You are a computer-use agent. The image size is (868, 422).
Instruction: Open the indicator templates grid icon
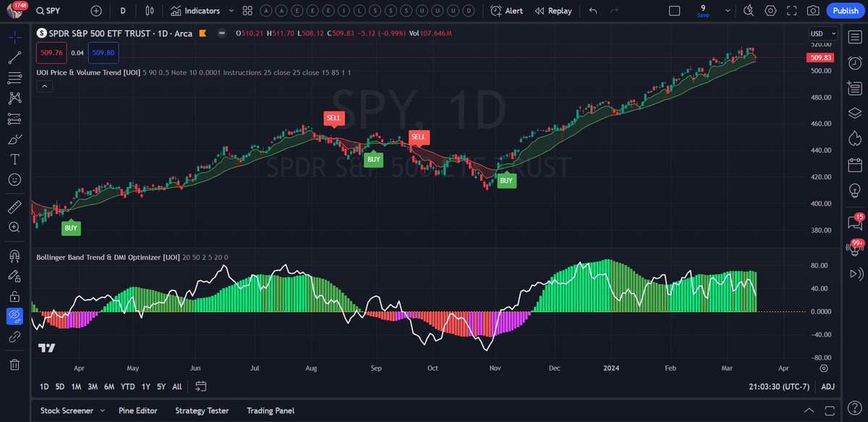coord(247,11)
